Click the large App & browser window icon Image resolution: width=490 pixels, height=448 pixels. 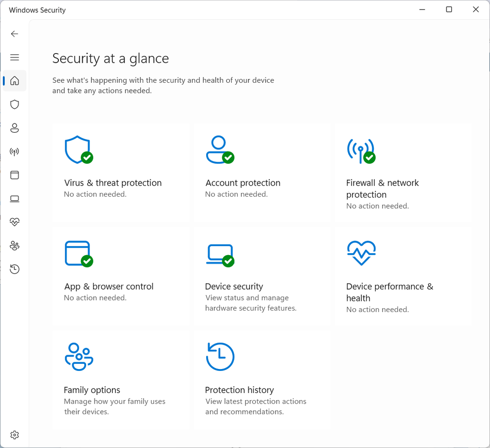click(x=78, y=254)
